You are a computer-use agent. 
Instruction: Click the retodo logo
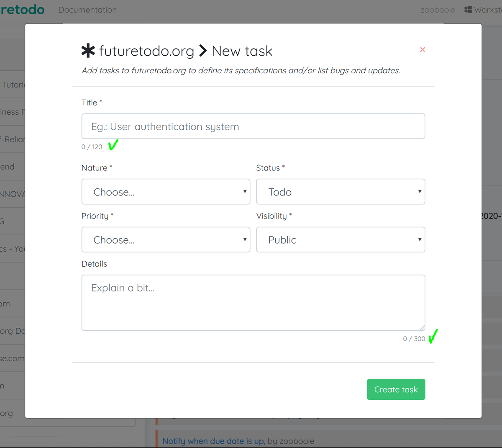pos(22,10)
